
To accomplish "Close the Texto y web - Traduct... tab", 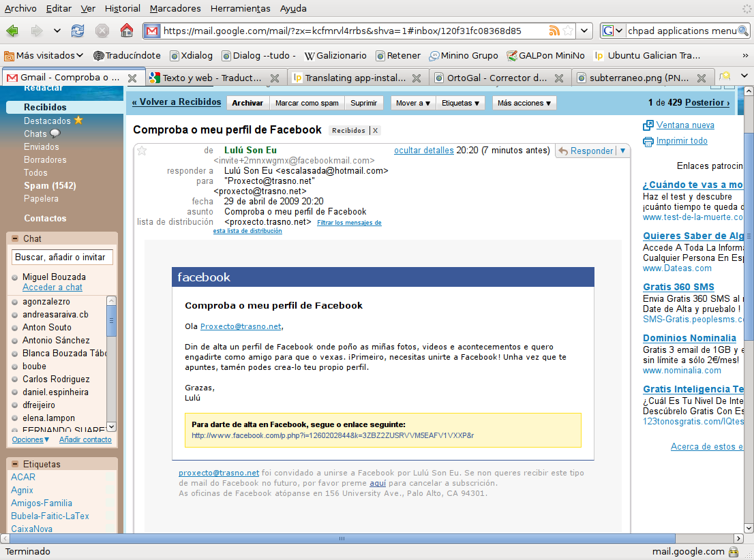I will pos(275,78).
